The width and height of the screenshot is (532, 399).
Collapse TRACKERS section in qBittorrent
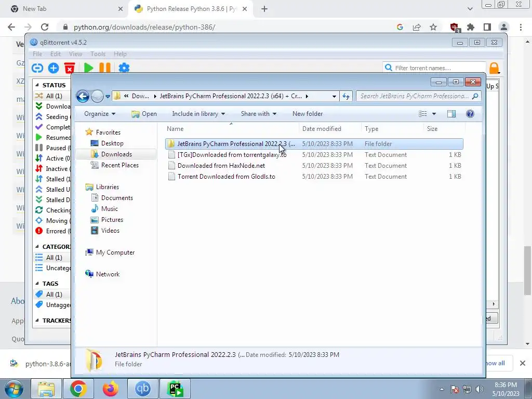[x=37, y=321]
